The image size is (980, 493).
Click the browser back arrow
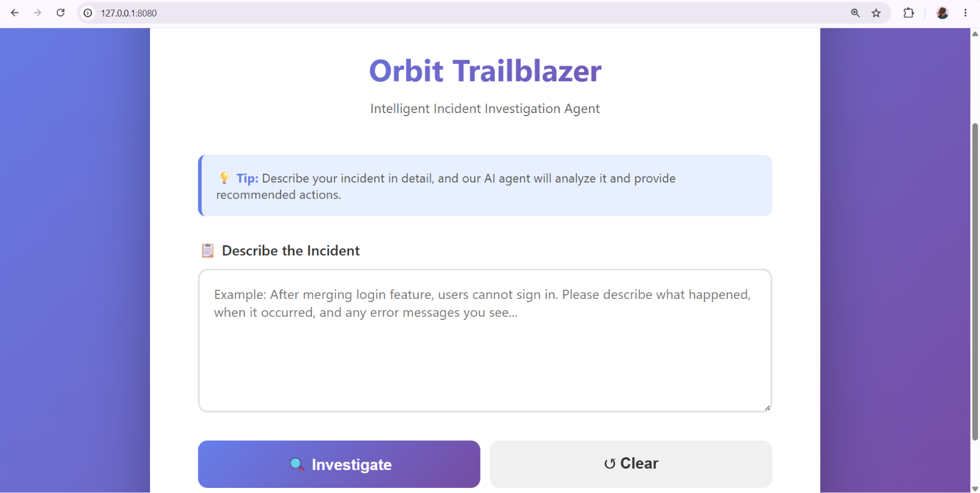(x=15, y=13)
